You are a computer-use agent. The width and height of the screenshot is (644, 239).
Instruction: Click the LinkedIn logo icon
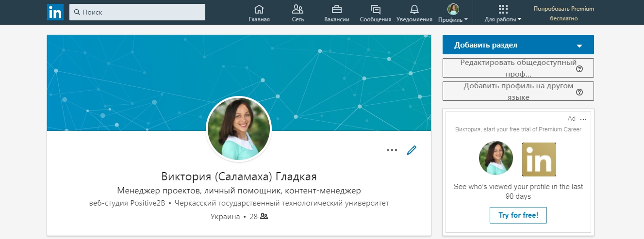click(55, 12)
